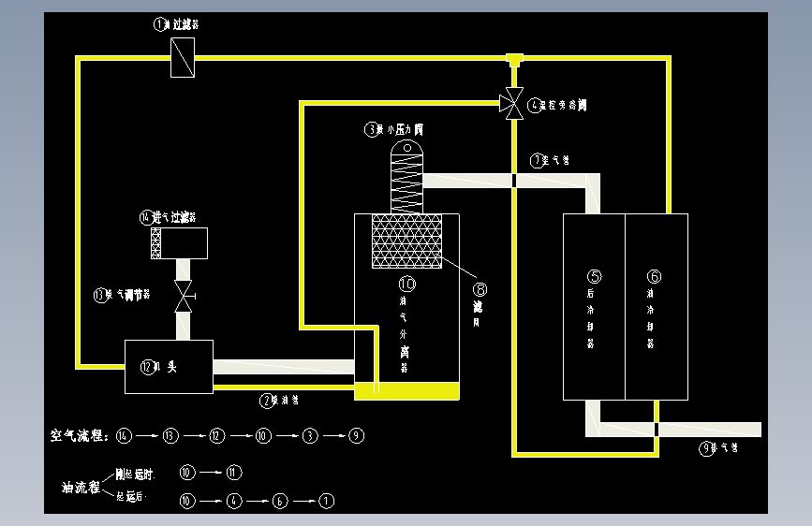This screenshot has height=526, width=812.
Task: Click circled 10 in the after-startup oil flow row
Action: pyautogui.click(x=187, y=501)
